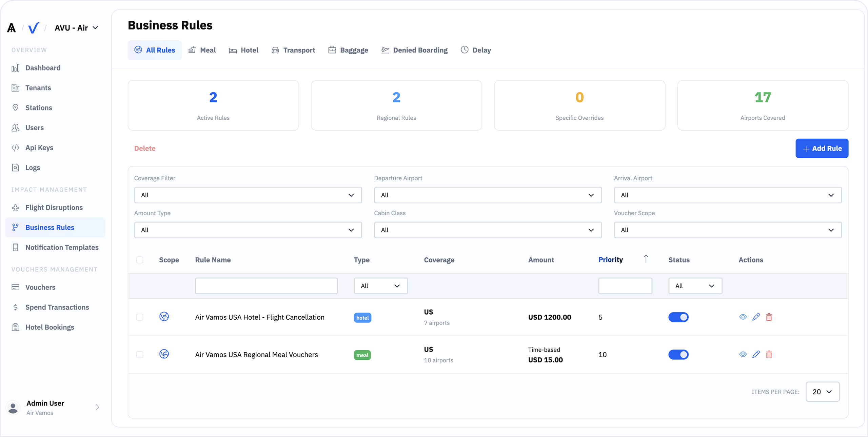Screen dimensions: 868x437
Task: Open Api Keys via the code icon
Action: pos(16,147)
